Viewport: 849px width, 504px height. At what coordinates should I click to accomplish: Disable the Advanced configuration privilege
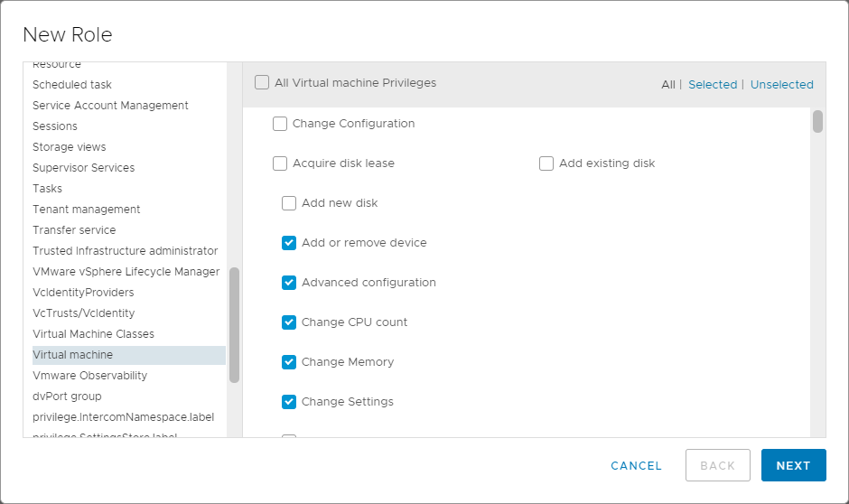[x=289, y=283]
